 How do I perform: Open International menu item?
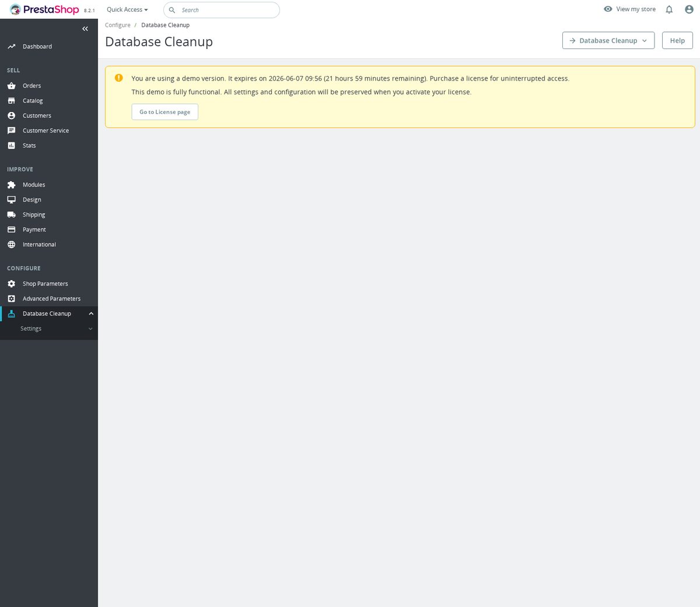(49, 245)
